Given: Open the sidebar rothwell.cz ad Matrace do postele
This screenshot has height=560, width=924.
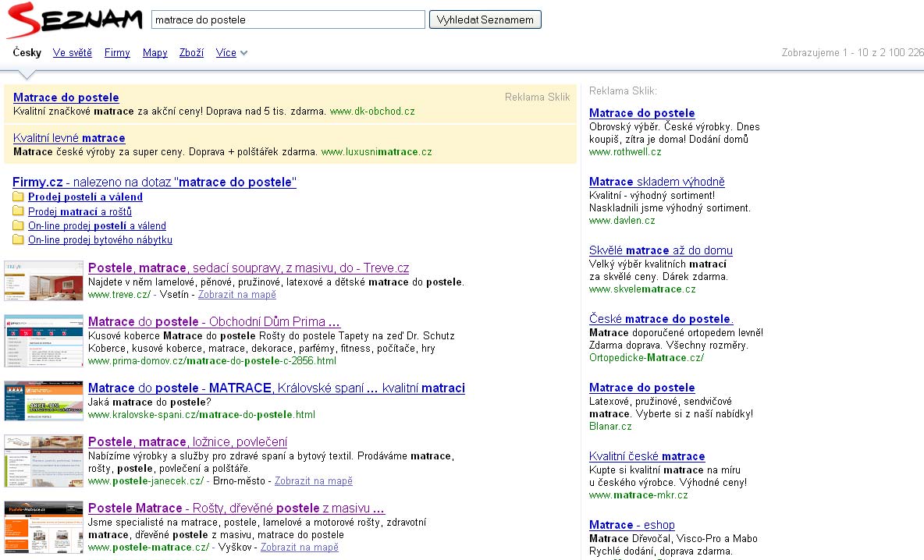Looking at the screenshot, I should (x=641, y=113).
